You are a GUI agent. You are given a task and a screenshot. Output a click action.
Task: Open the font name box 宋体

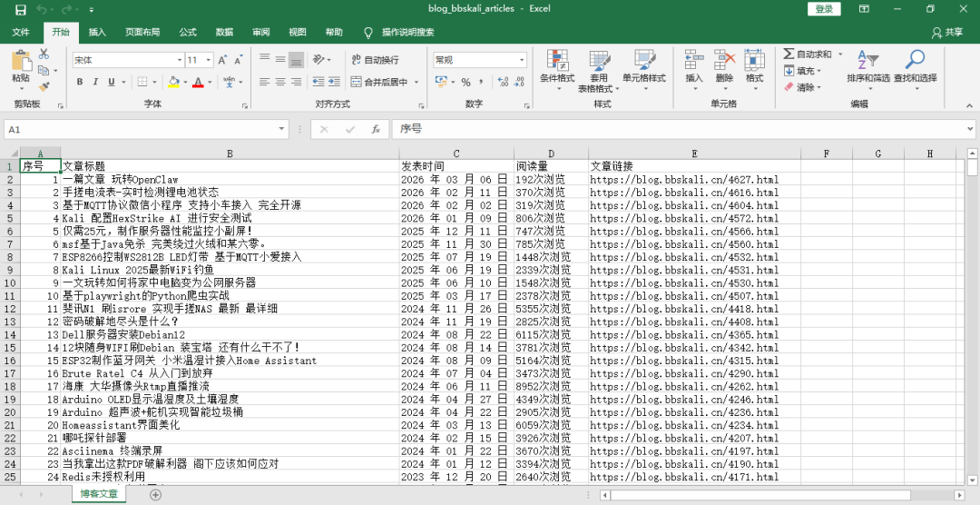(x=128, y=60)
